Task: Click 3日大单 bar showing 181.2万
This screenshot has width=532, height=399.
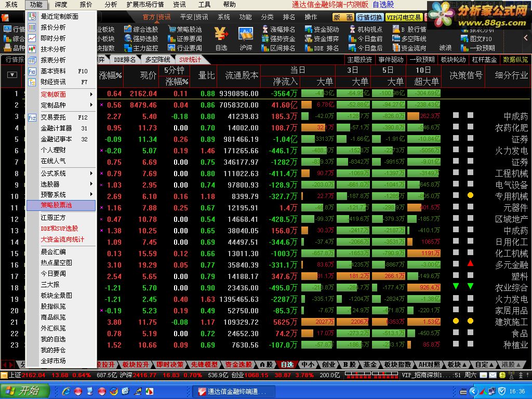Action: 353,276
